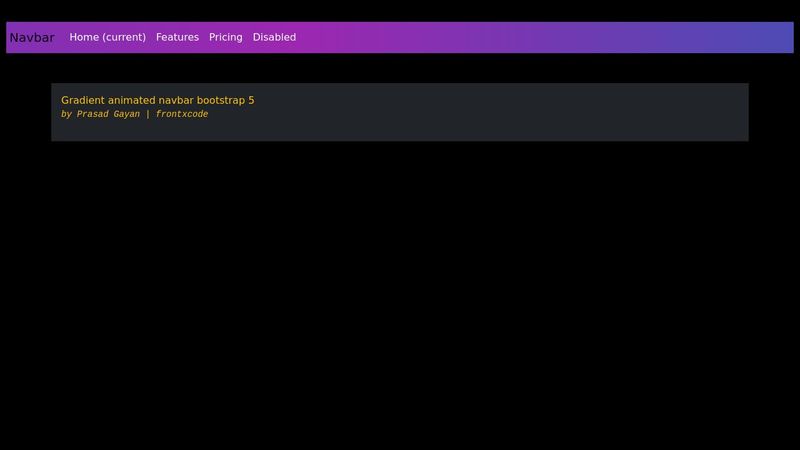
Task: Click the heading 'Gradient animated navbar bootstrap 5'
Action: [158, 100]
